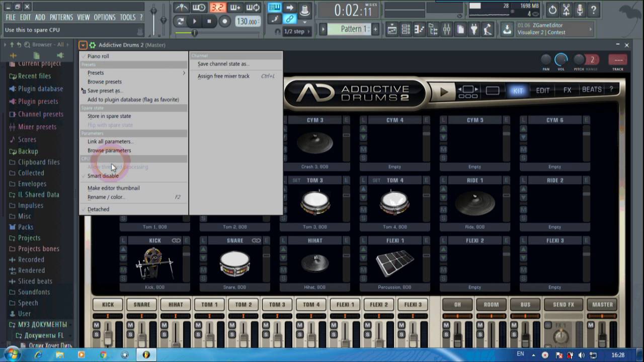Open the piano roll toolbar icon
The height and width of the screenshot is (362, 644).
420,30
